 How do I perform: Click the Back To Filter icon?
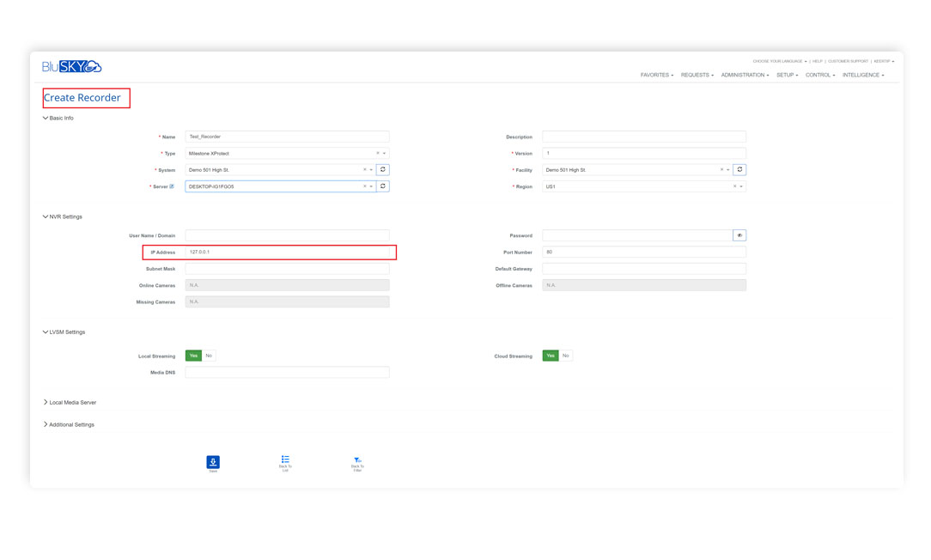point(357,460)
